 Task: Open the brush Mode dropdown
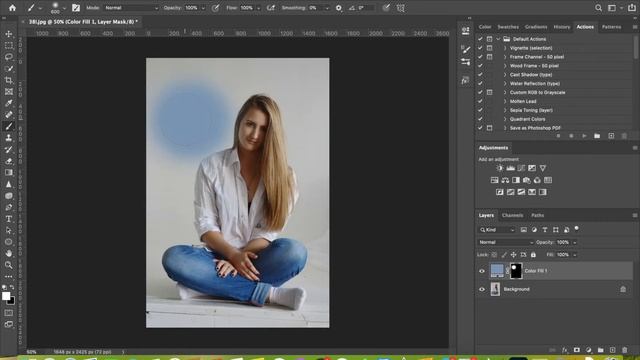tap(131, 8)
